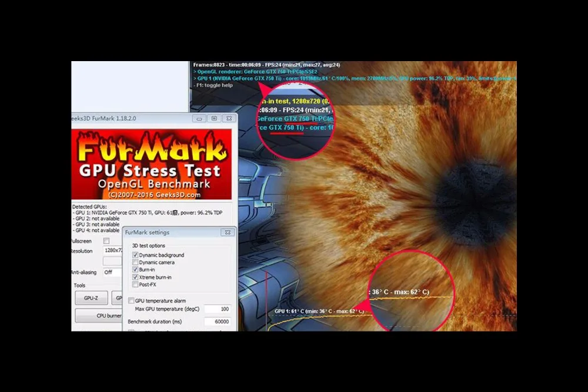Image resolution: width=588 pixels, height=392 pixels.
Task: Enable the Post-FX option
Action: (x=135, y=284)
